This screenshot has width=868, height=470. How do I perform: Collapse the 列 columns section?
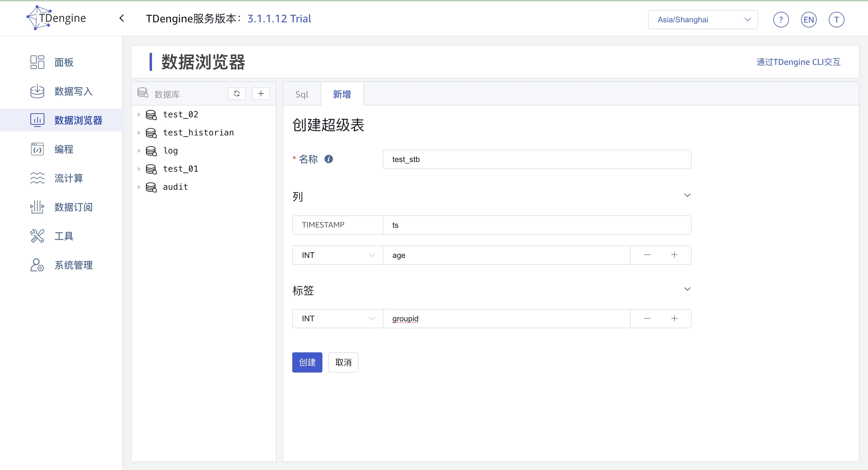687,195
